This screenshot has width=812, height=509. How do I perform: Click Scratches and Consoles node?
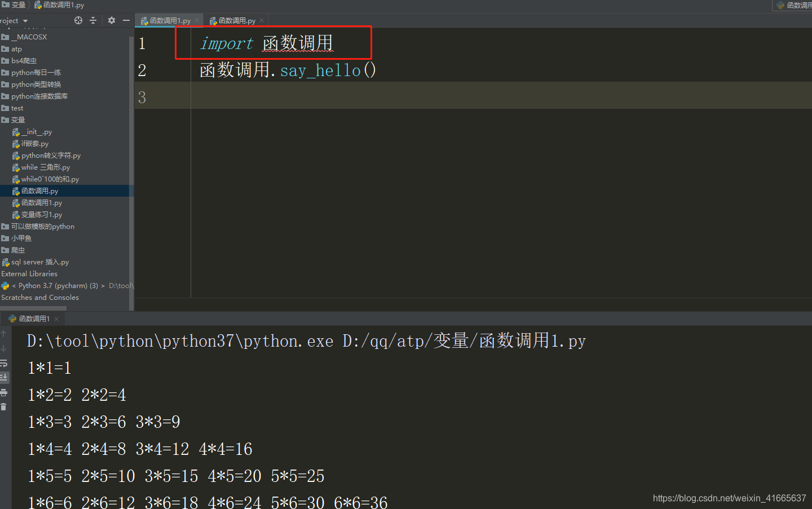tap(40, 298)
